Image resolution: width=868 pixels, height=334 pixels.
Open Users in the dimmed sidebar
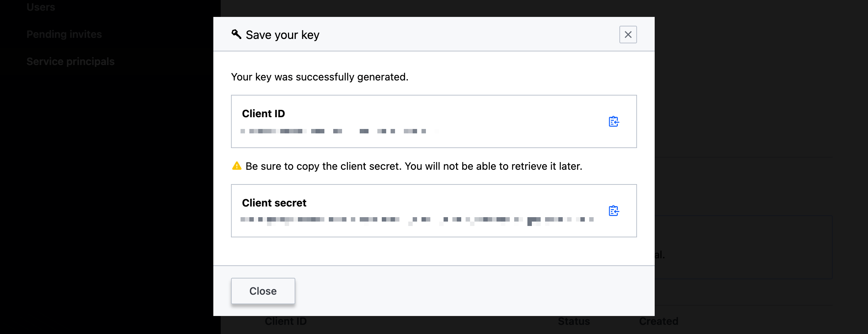pyautogui.click(x=41, y=7)
